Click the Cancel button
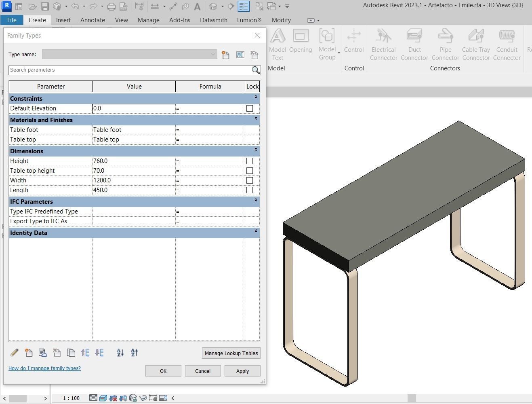Screen dimensions: 532x404 (x=203, y=371)
